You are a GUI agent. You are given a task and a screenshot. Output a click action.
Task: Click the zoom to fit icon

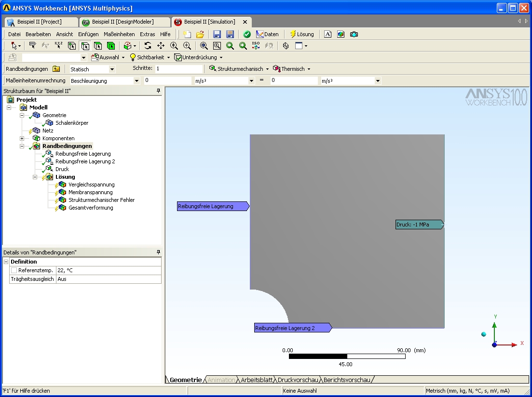[204, 46]
